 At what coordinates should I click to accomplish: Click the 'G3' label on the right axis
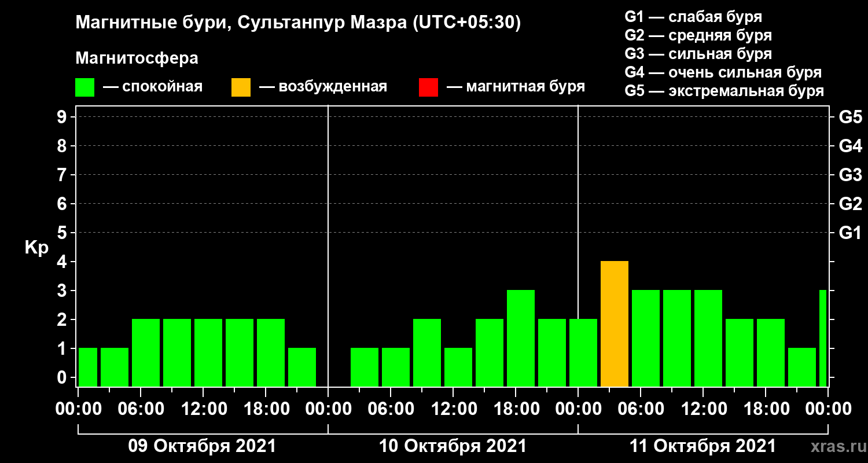coord(850,175)
